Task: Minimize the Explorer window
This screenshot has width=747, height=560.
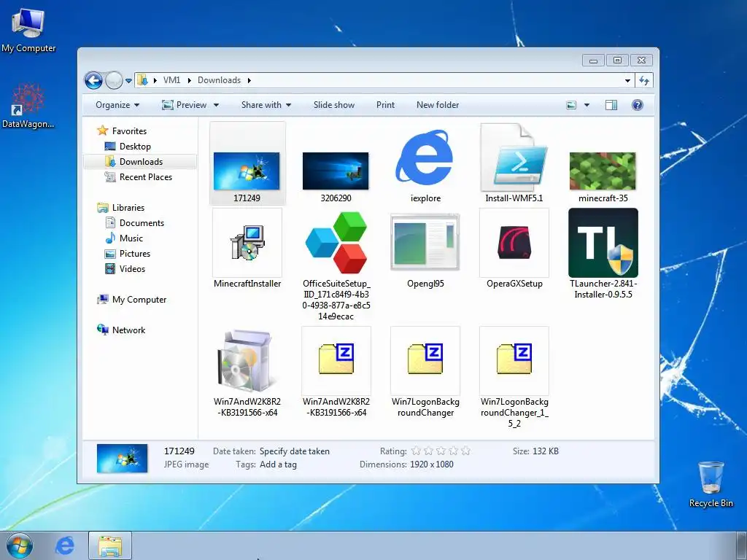Action: 593,61
